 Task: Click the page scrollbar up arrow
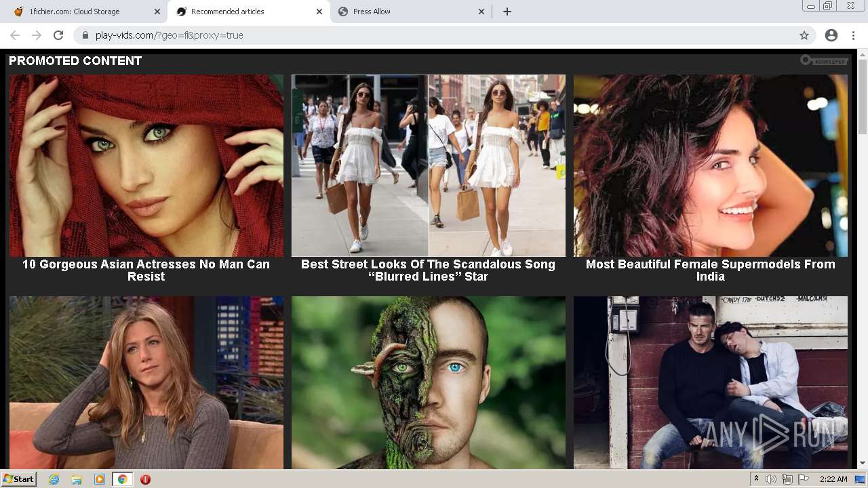(862, 54)
